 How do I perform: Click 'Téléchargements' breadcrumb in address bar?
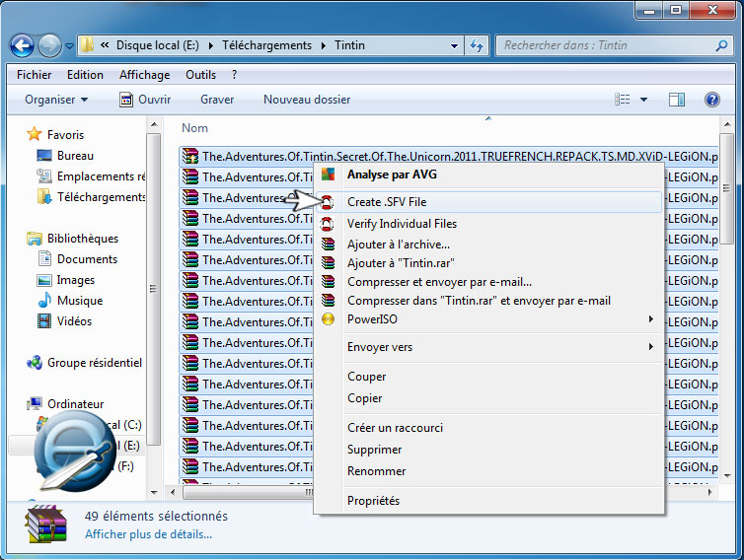[x=266, y=45]
